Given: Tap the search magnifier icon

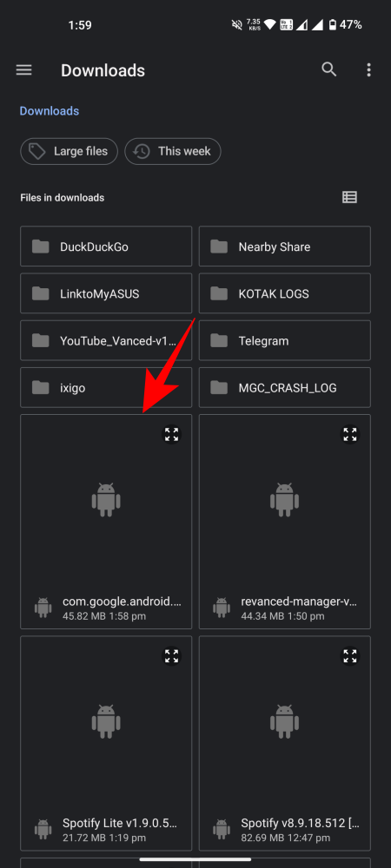Looking at the screenshot, I should tap(329, 69).
